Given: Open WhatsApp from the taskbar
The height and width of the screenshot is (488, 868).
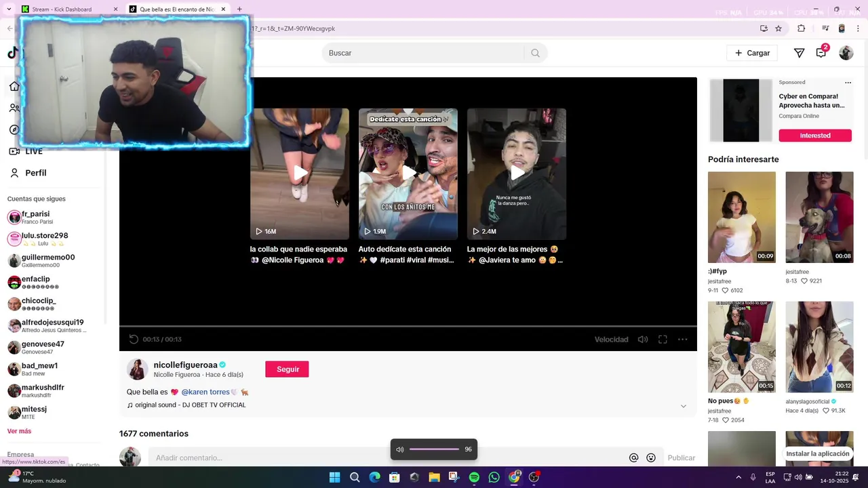Looking at the screenshot, I should click(x=494, y=477).
